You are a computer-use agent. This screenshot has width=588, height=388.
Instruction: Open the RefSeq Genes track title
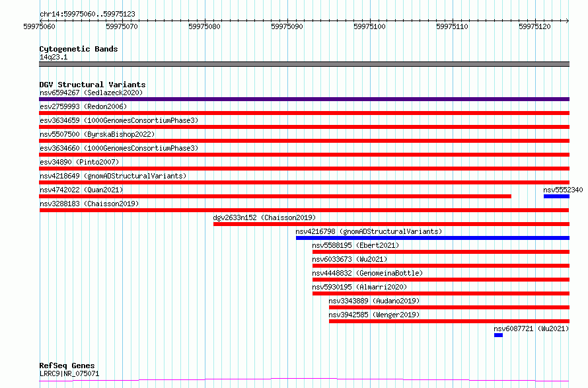[67, 366]
